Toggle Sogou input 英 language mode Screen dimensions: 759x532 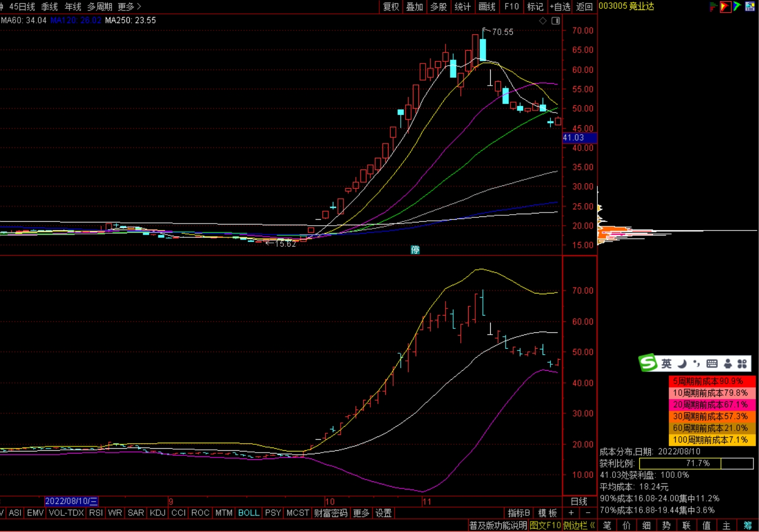click(x=667, y=364)
